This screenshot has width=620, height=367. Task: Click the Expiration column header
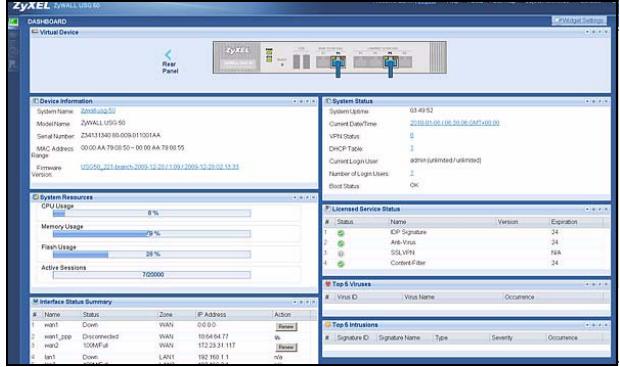564,222
